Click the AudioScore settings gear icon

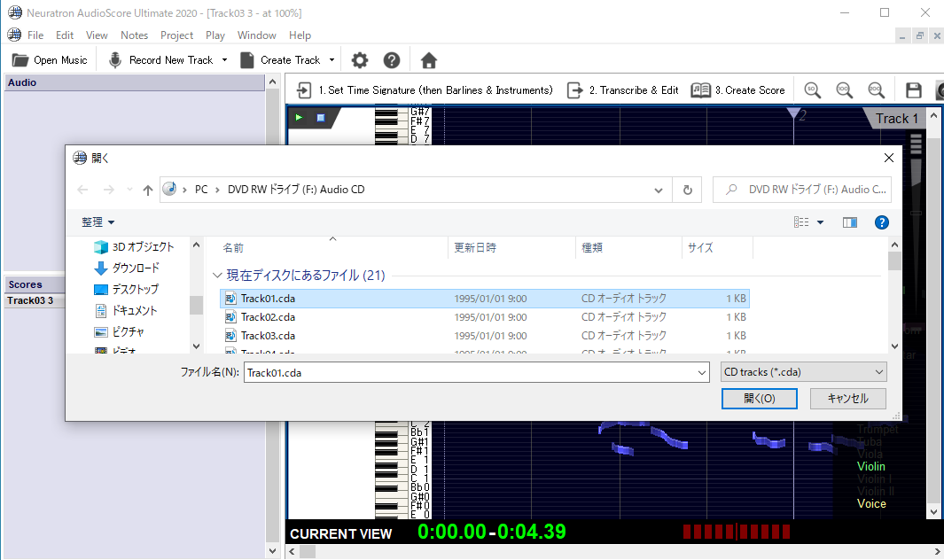[x=359, y=60]
